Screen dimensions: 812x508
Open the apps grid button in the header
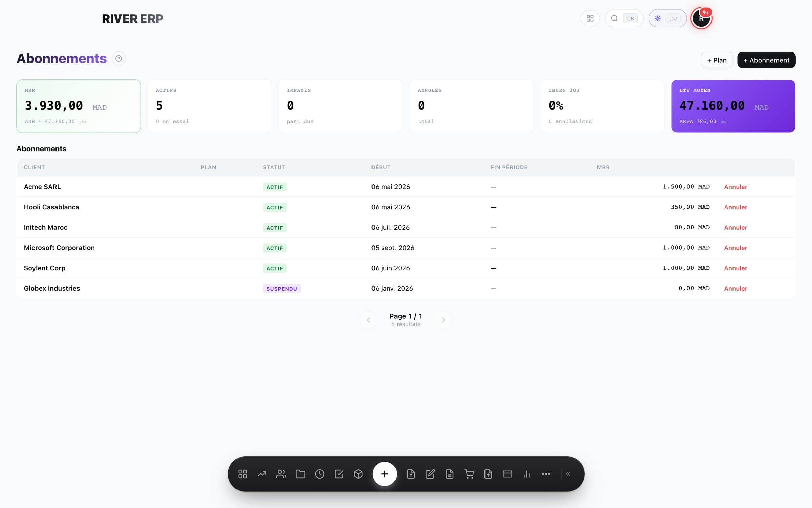[x=590, y=18]
